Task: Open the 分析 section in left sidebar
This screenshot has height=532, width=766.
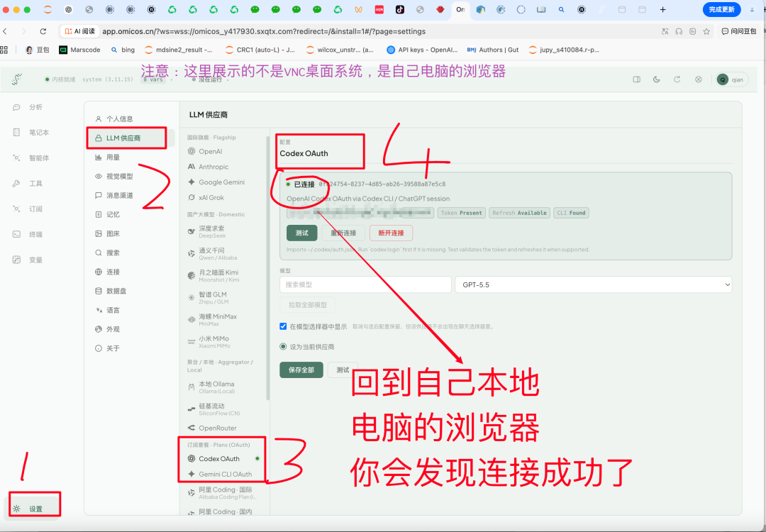Action: tap(28, 107)
